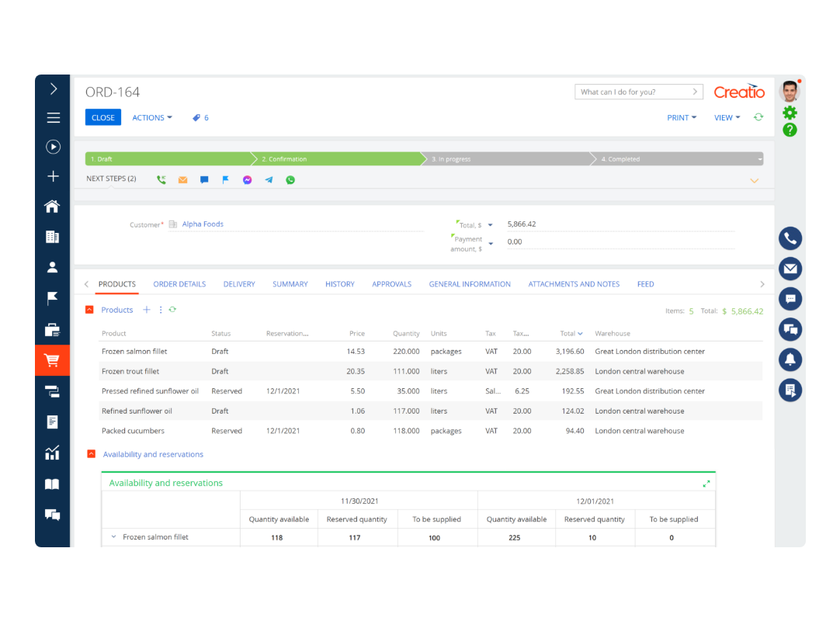The height and width of the screenshot is (621, 840).
Task: Click the green system designer gear icon
Action: [x=790, y=113]
